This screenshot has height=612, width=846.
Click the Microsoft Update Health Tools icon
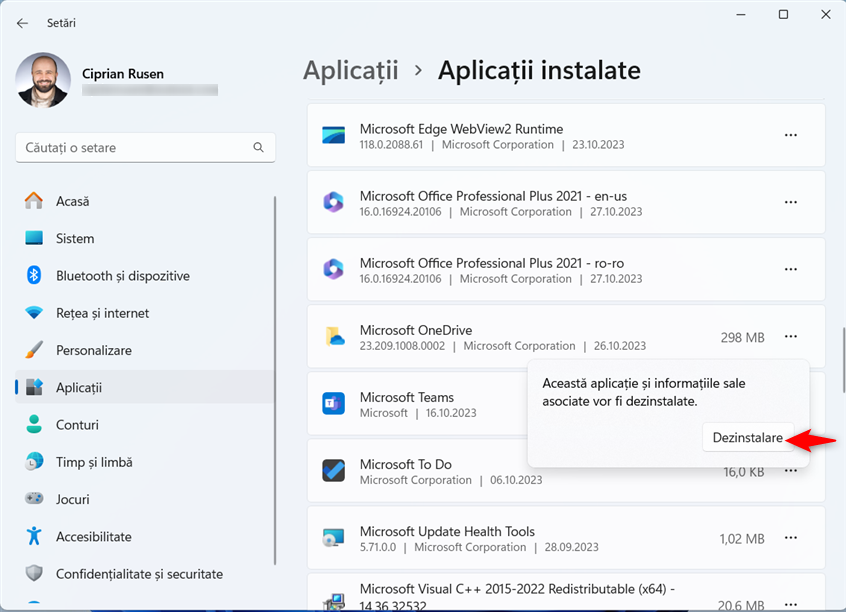pos(333,538)
